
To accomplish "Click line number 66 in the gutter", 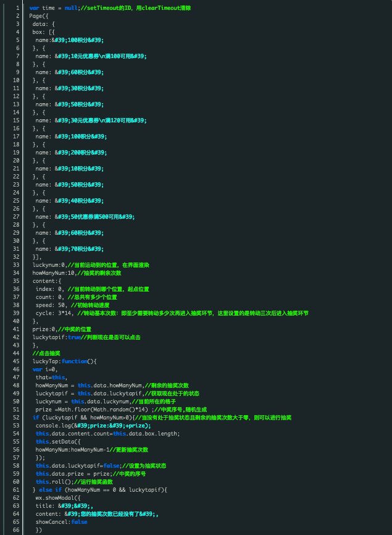I will tap(16, 529).
